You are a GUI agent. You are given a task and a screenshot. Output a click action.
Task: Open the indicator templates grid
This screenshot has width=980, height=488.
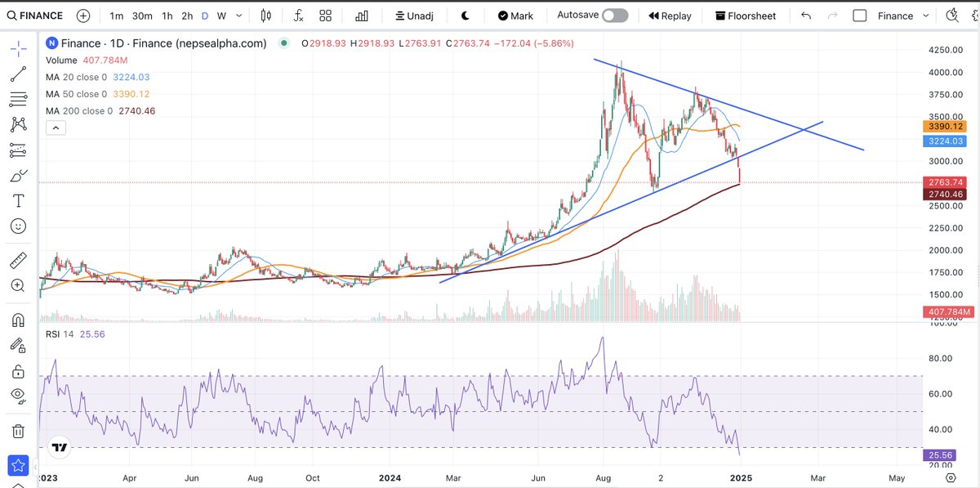pyautogui.click(x=326, y=16)
